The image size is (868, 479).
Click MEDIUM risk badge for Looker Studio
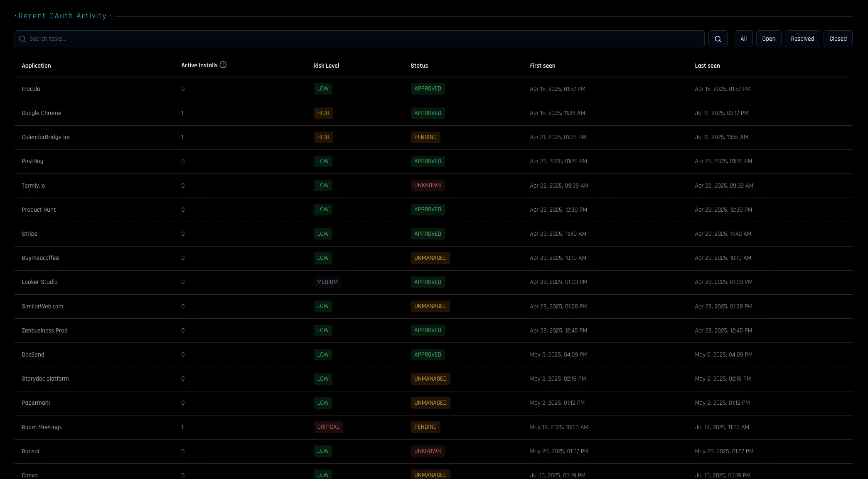pyautogui.click(x=327, y=282)
